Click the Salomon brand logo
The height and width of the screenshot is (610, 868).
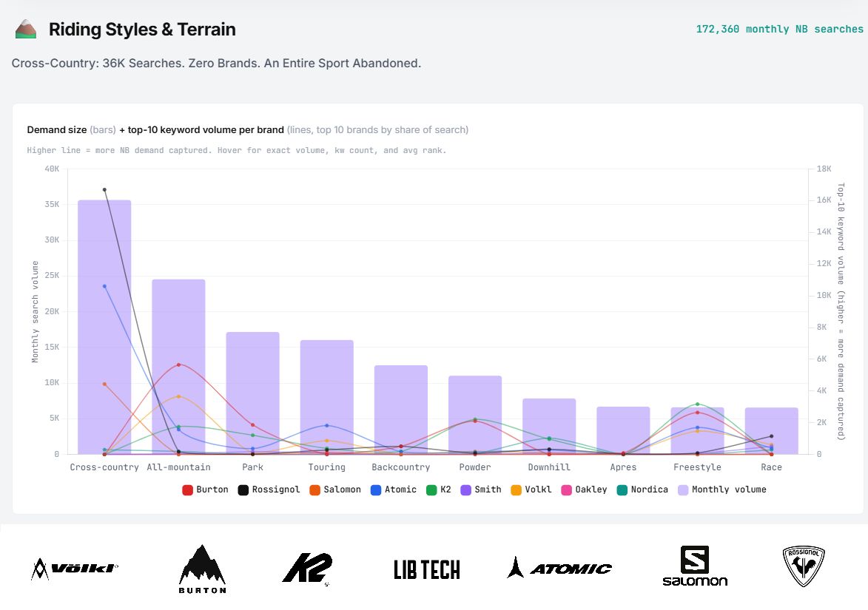(x=695, y=566)
